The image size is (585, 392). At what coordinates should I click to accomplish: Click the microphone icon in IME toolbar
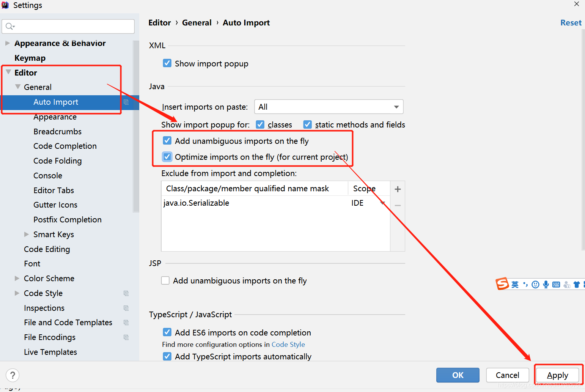pos(546,285)
